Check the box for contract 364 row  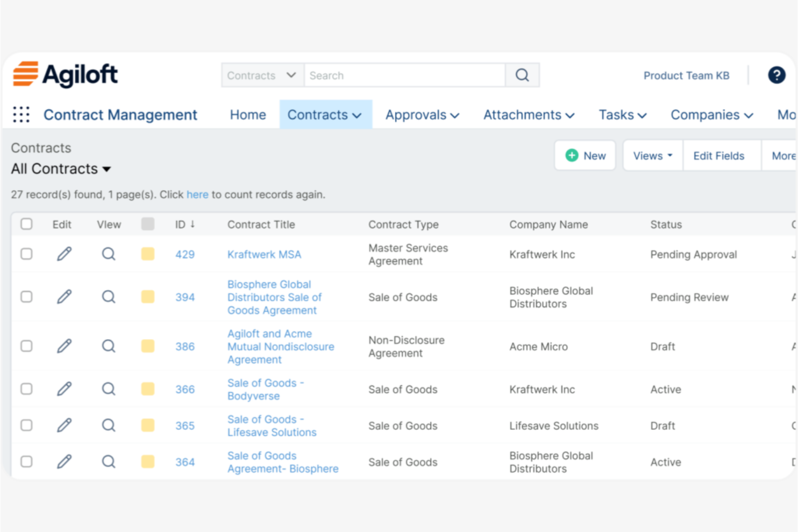tap(26, 461)
